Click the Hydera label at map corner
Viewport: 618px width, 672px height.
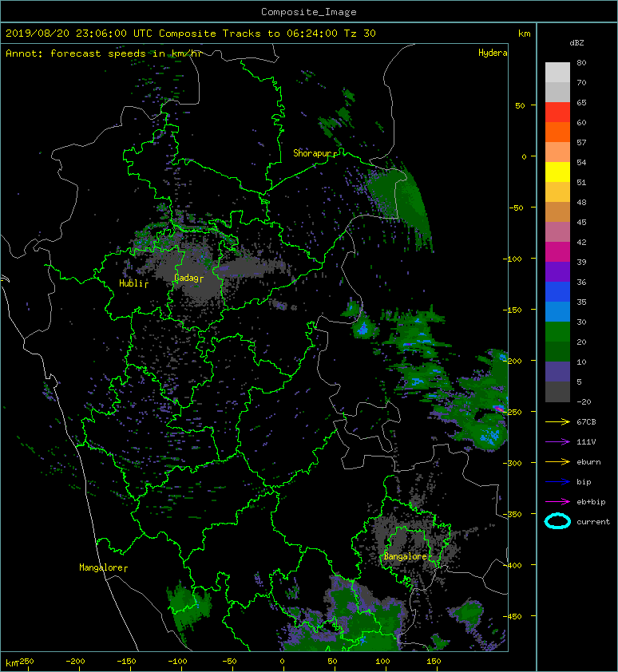pos(493,53)
